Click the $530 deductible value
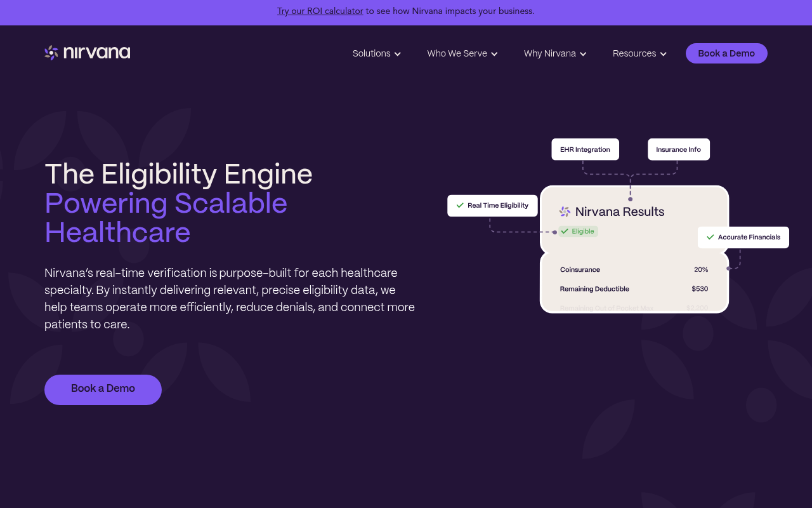 tap(700, 289)
